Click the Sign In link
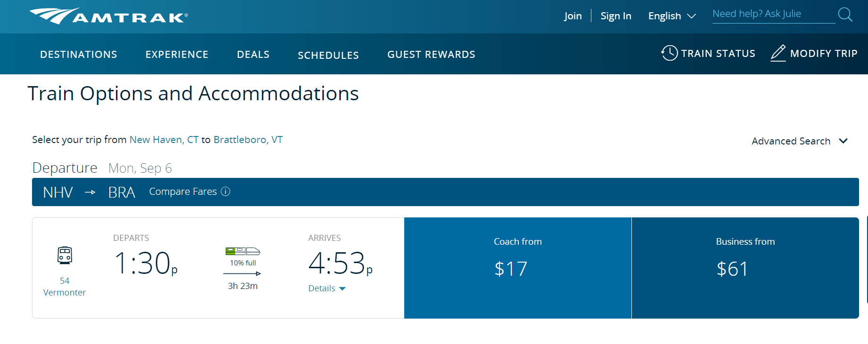The image size is (868, 344). (x=615, y=16)
